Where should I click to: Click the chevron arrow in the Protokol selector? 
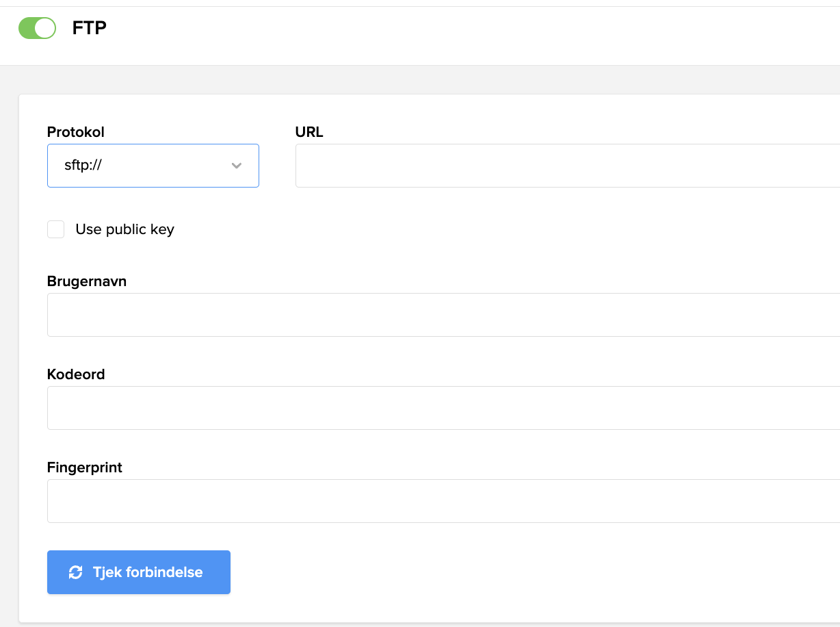(x=237, y=166)
